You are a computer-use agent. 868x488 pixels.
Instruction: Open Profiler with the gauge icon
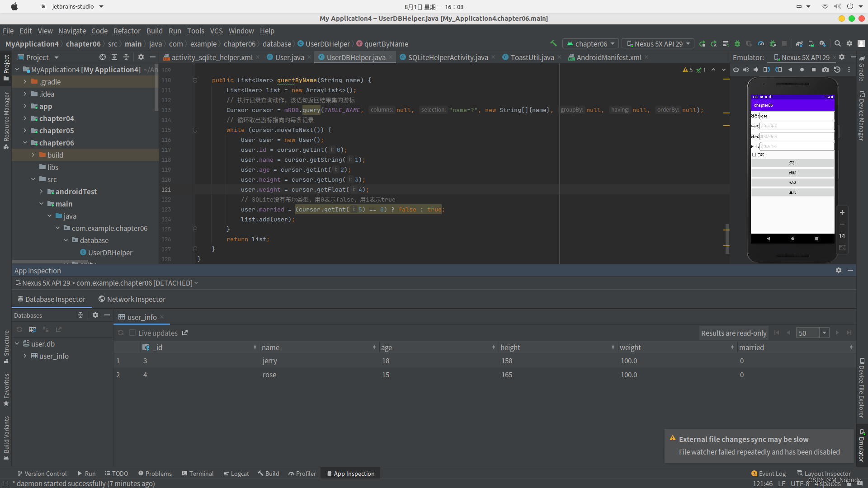[x=761, y=44]
